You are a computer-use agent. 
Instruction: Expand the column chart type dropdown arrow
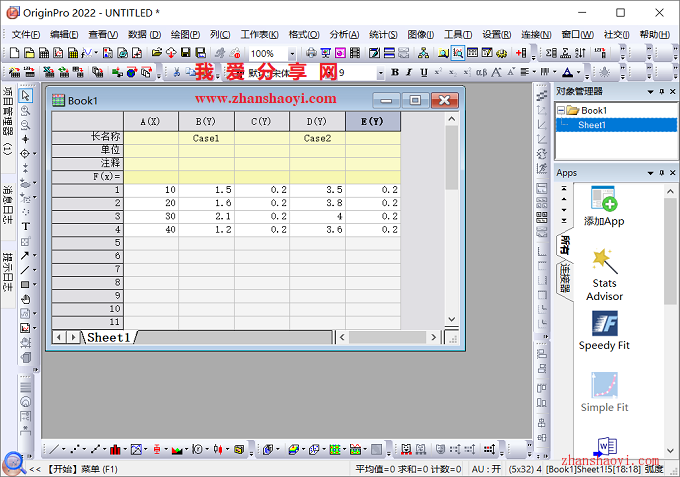pos(124,449)
